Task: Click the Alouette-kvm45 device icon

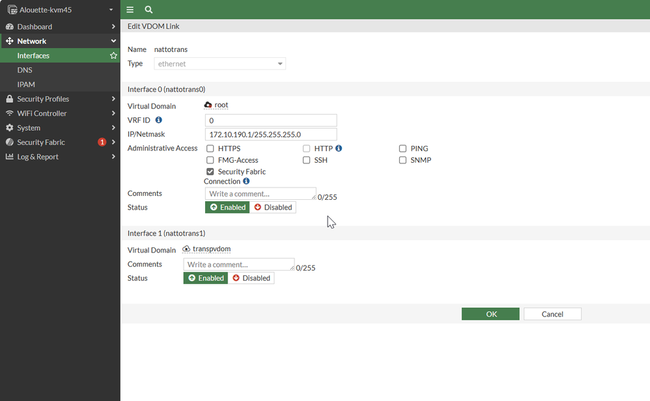Action: pyautogui.click(x=12, y=10)
